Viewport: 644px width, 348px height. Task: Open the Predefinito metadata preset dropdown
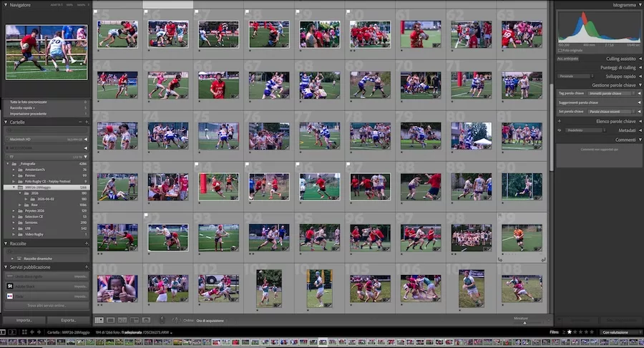coord(585,130)
